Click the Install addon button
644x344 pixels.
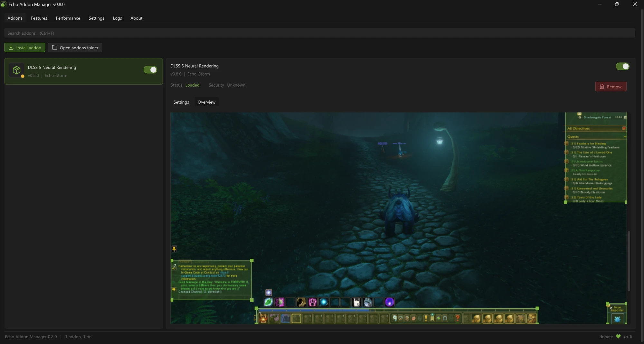pyautogui.click(x=25, y=48)
